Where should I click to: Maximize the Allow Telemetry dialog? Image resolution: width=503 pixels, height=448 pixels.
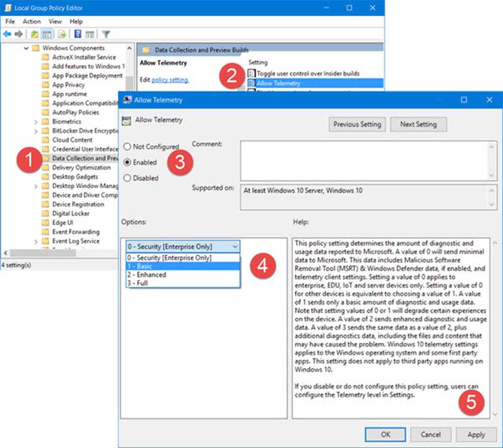[x=464, y=100]
